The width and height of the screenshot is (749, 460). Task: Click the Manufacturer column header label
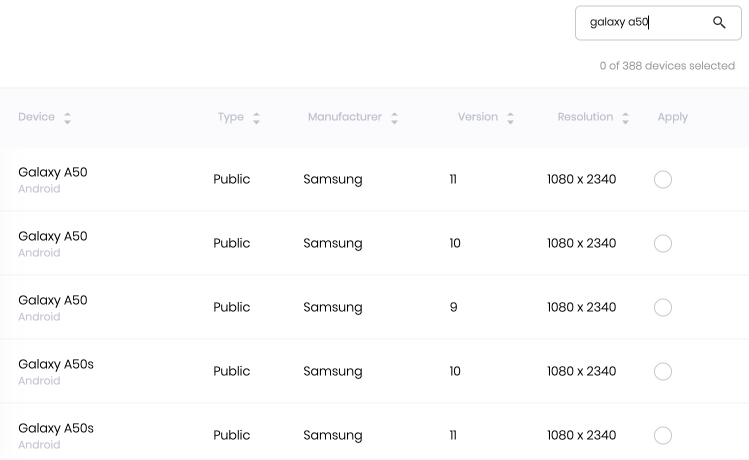(345, 117)
